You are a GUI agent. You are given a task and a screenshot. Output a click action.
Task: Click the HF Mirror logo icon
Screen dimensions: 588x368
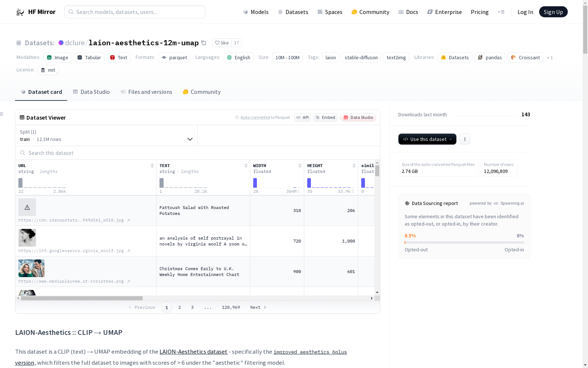20,12
